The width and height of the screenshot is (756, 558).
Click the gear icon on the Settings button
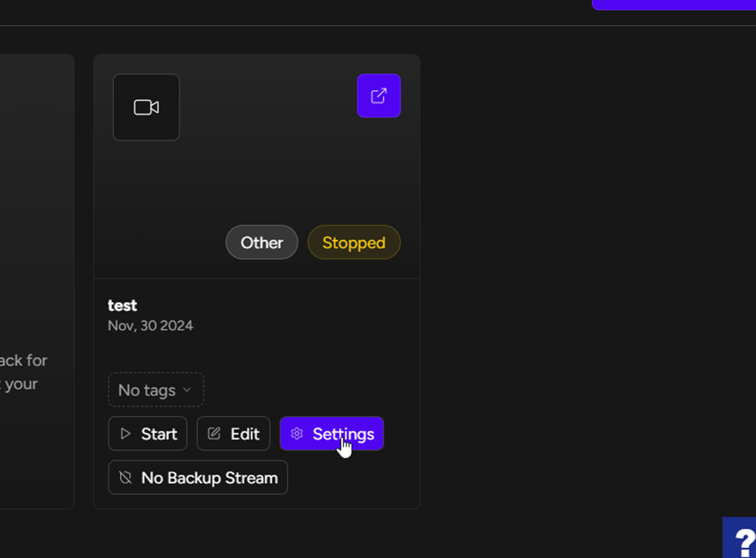(297, 433)
